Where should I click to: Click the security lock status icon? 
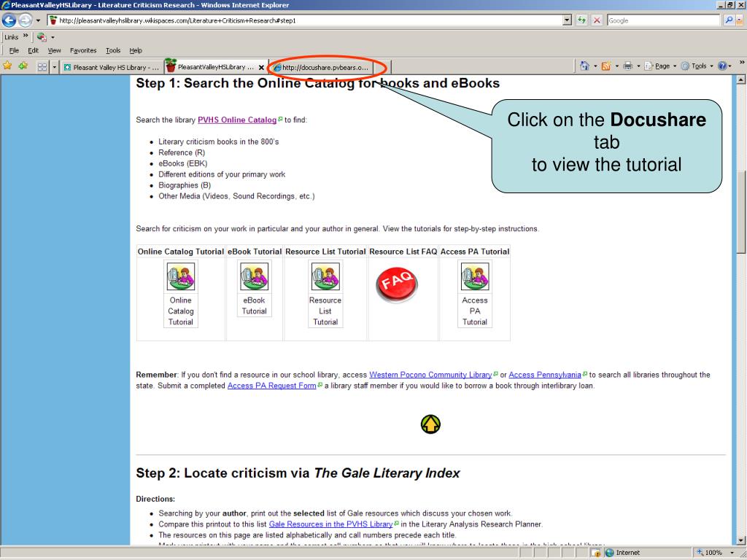pos(596,553)
